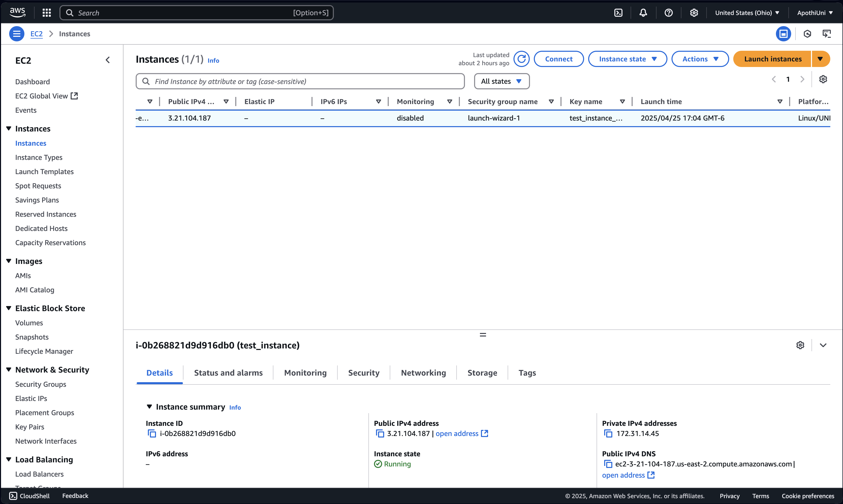Collapse the Instance summary section

(150, 406)
